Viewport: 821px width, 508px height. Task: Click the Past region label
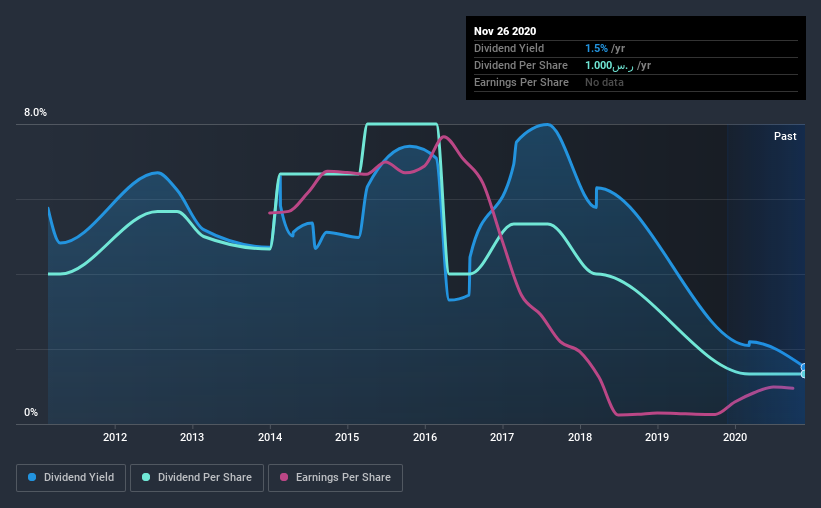point(785,136)
